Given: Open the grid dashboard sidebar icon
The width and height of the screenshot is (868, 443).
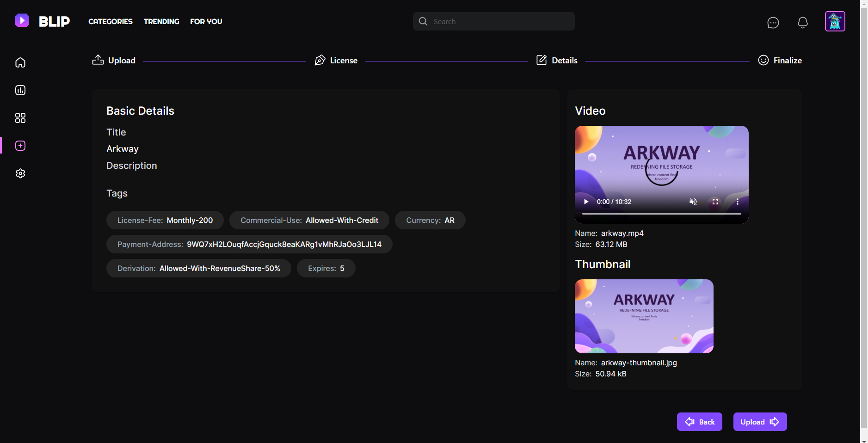Looking at the screenshot, I should point(20,118).
